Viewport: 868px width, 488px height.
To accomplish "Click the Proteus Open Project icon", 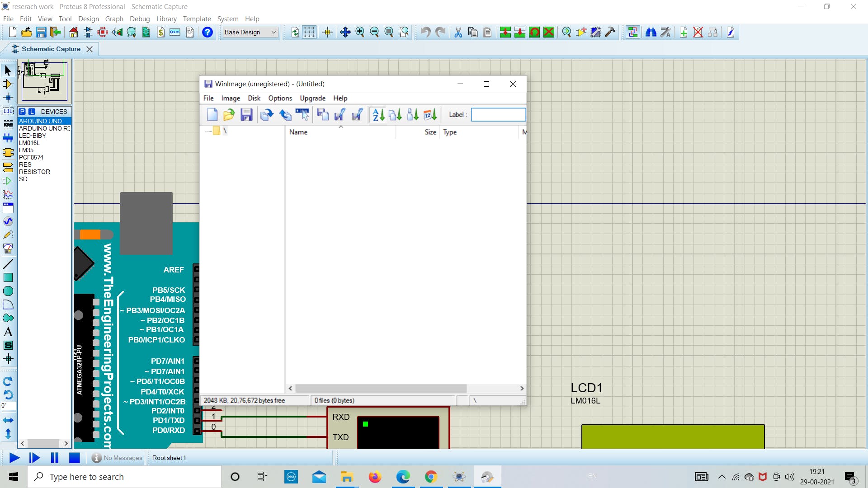I will point(27,32).
